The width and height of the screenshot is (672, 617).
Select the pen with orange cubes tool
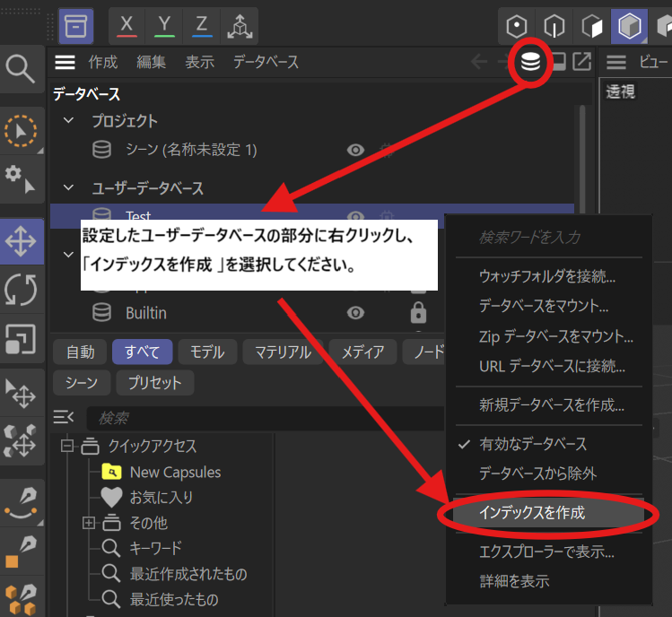click(21, 598)
